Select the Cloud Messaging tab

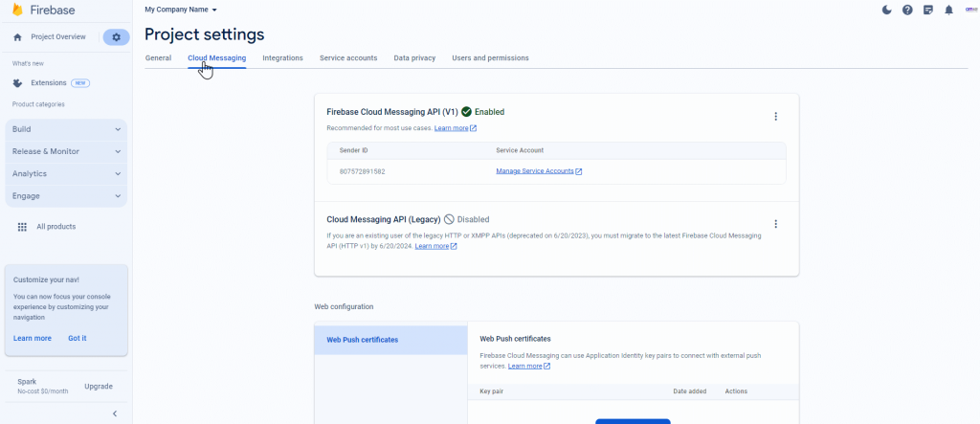[x=217, y=58]
